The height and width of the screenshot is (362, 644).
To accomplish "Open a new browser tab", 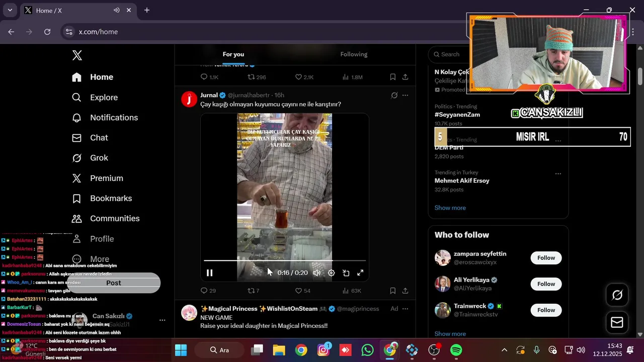I will pos(147,10).
